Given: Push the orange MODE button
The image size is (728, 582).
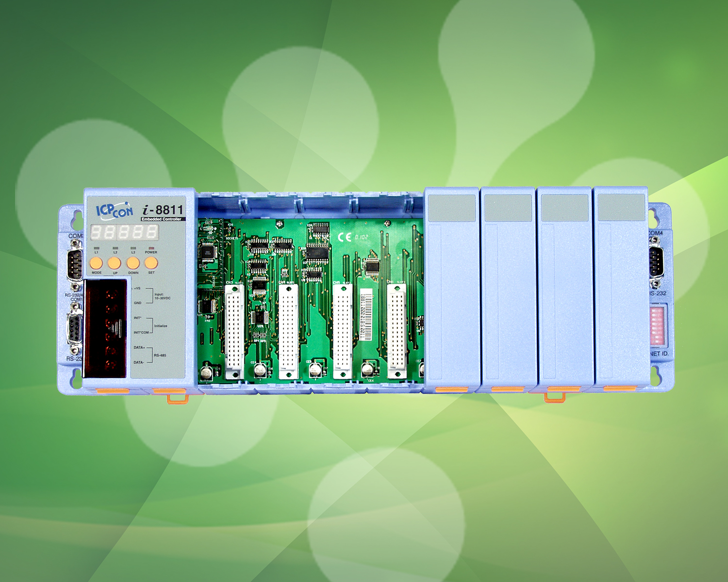Looking at the screenshot, I should point(96,263).
